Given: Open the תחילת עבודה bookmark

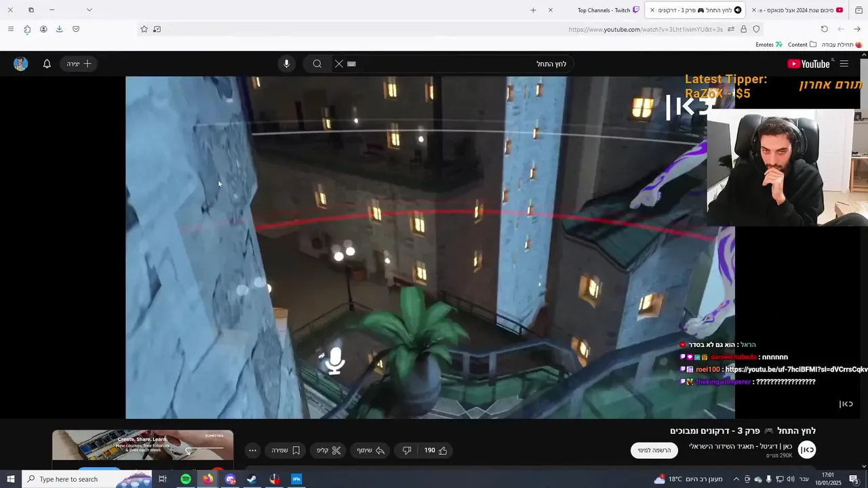Looking at the screenshot, I should 842,45.
